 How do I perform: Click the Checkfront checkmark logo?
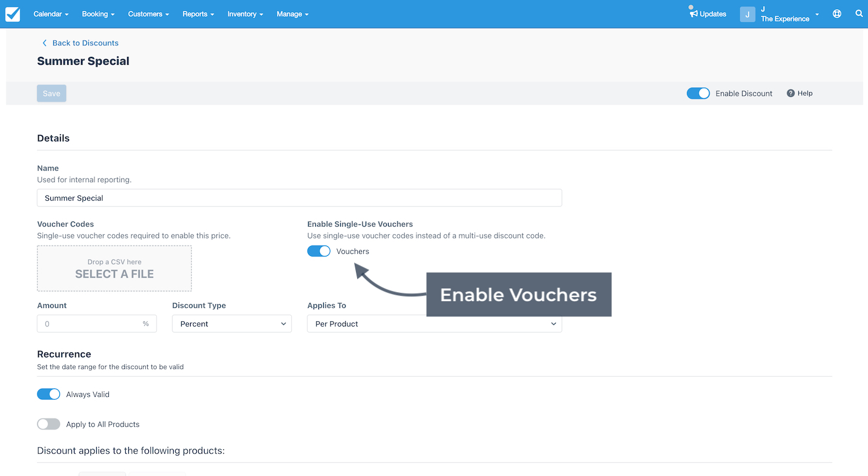tap(13, 14)
